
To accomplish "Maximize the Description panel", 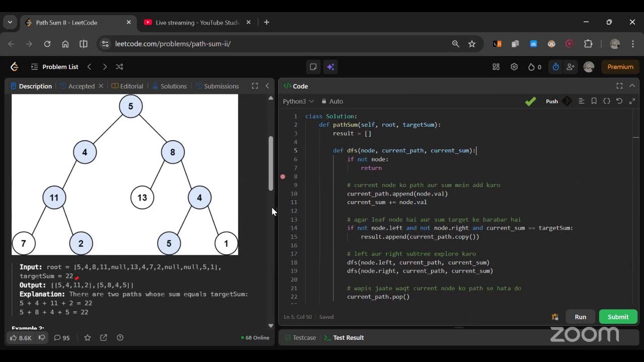I will pyautogui.click(x=255, y=86).
